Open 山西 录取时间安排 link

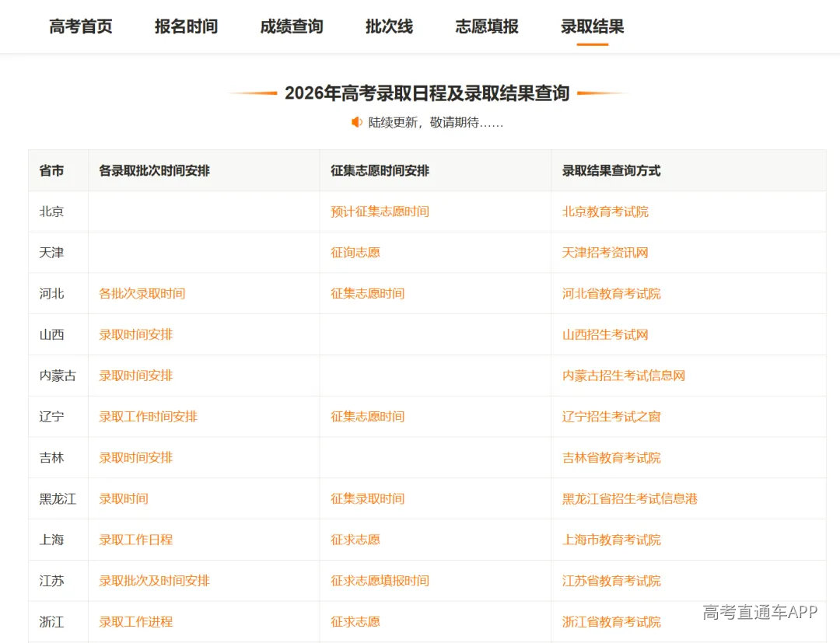[x=135, y=334]
